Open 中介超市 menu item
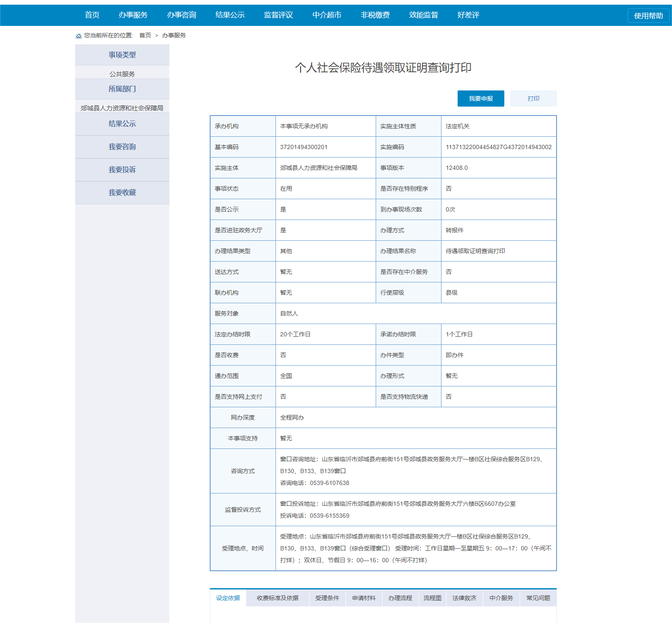Viewport: 672px width, 623px height. (327, 15)
